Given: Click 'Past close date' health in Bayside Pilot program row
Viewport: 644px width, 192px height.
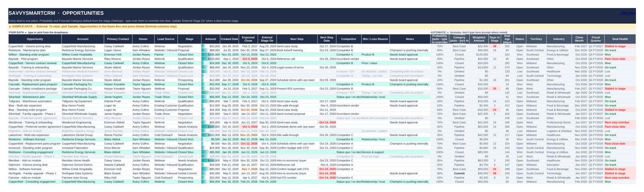Looking at the screenshot, I should [620, 59].
